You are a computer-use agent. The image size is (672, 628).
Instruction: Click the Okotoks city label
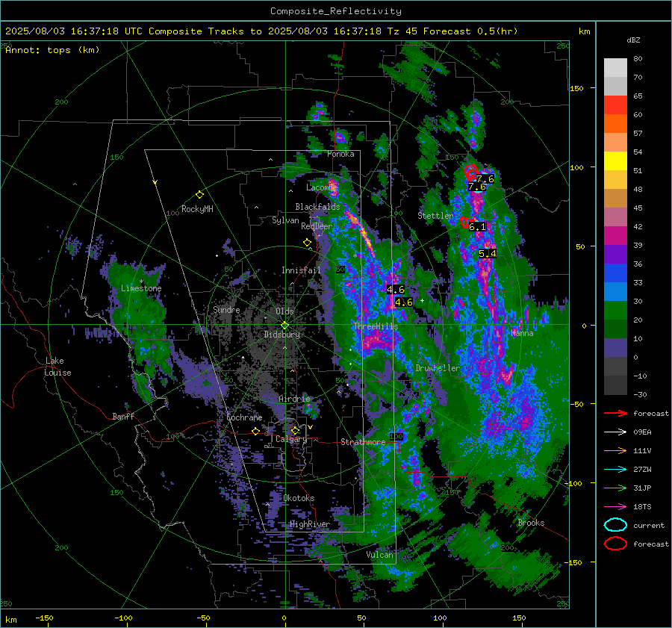pyautogui.click(x=299, y=498)
